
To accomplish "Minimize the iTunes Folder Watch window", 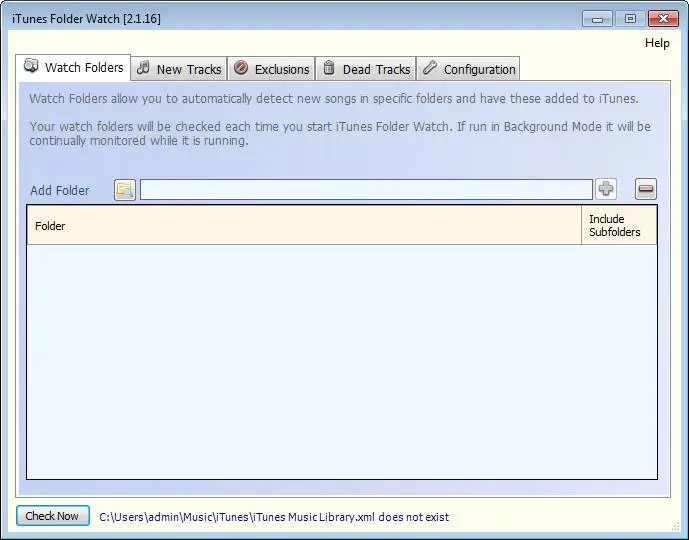I will [597, 19].
